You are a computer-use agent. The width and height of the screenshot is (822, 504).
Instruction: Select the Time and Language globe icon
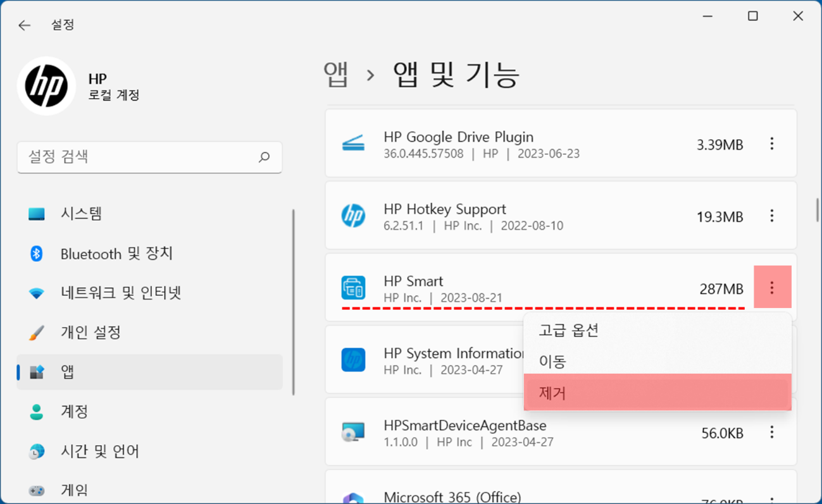point(37,452)
